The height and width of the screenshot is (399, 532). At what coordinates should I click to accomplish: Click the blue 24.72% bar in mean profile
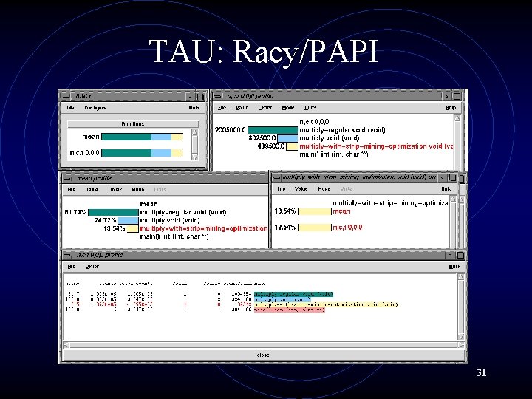(x=129, y=220)
